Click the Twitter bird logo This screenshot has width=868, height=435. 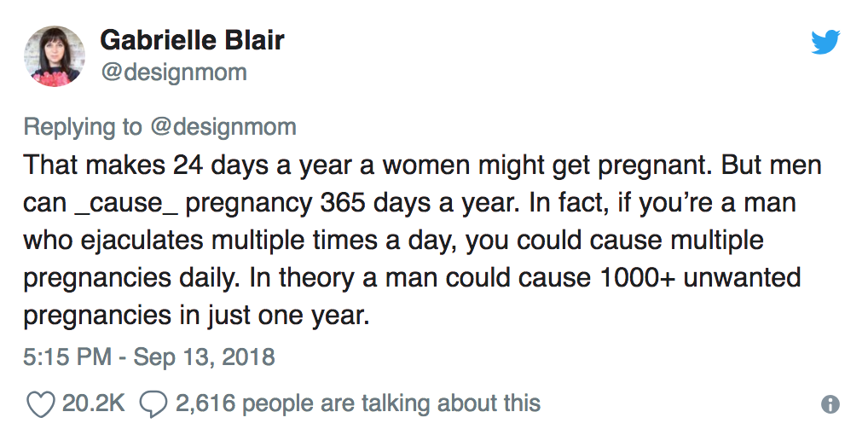(825, 42)
